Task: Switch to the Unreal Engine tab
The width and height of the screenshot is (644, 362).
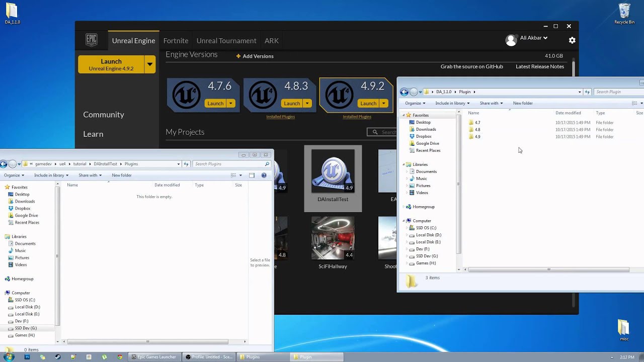Action: click(133, 41)
